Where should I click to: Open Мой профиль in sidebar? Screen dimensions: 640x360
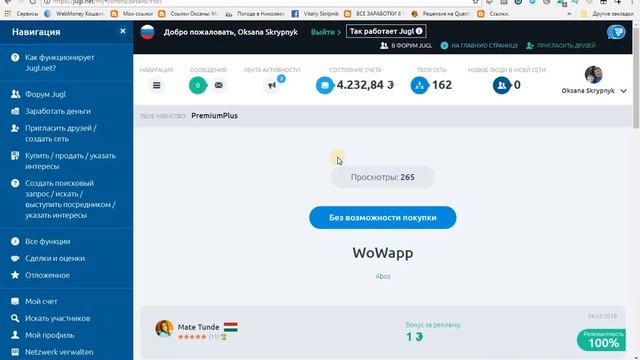(49, 335)
